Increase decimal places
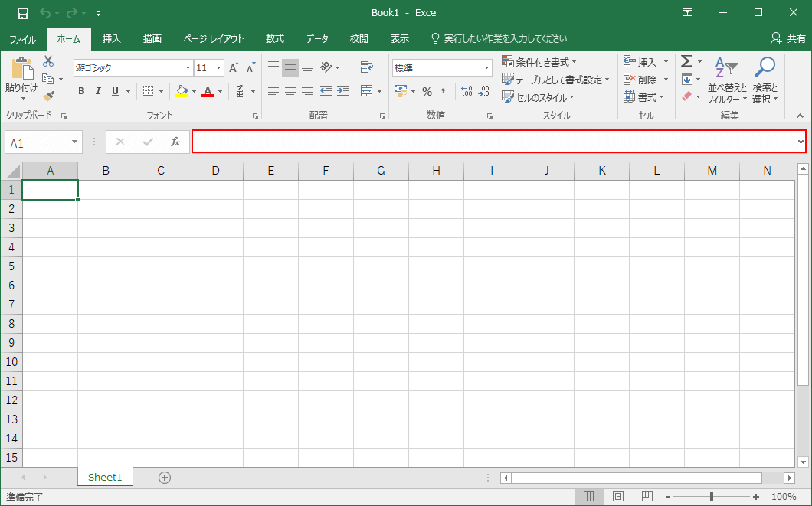The image size is (812, 506). click(x=467, y=91)
